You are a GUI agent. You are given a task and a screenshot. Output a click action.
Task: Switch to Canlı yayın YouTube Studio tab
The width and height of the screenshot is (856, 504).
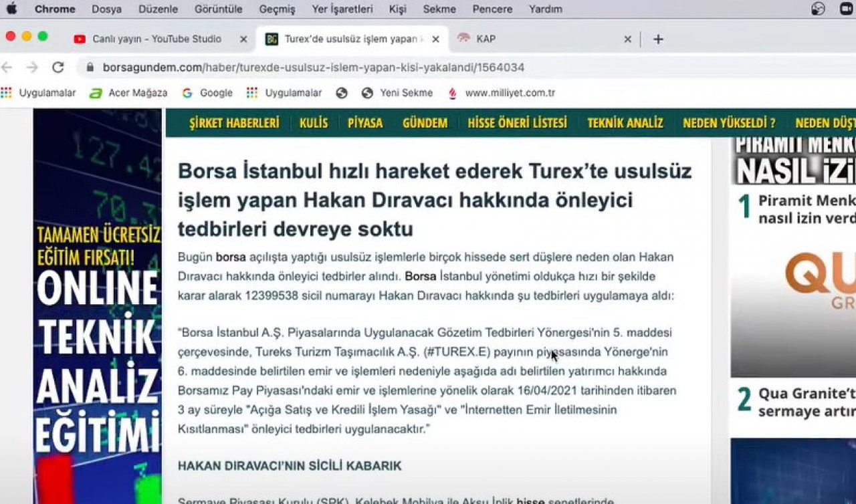156,39
